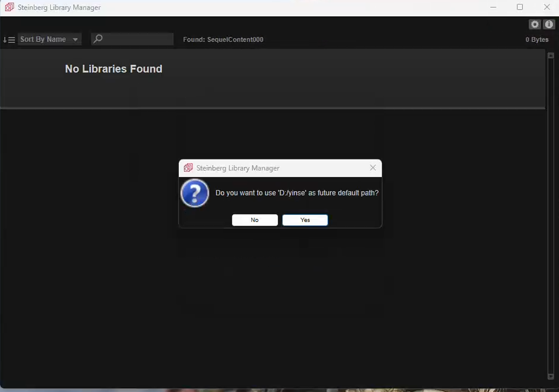Viewport: 559px width, 392px height.
Task: Close the main Steinberg Library Manager window
Action: (547, 7)
